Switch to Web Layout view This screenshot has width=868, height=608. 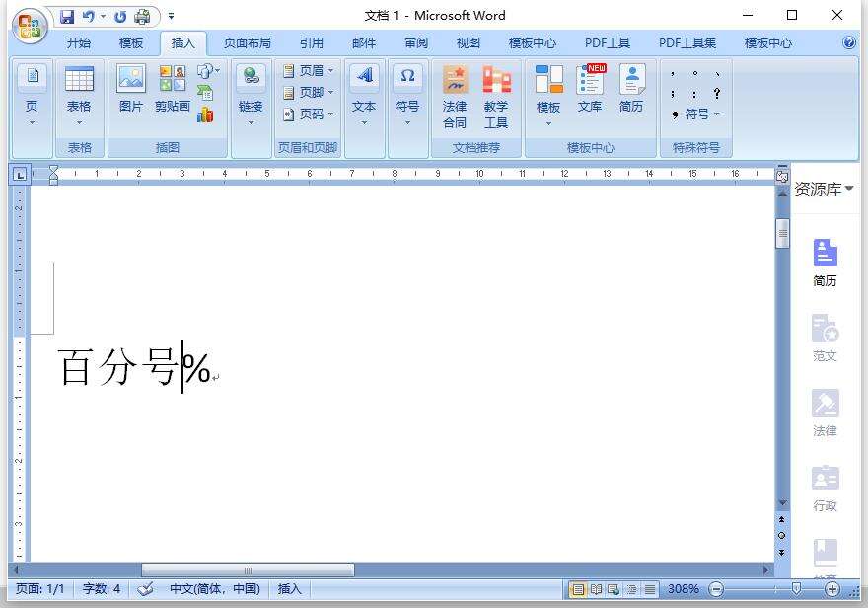click(x=614, y=589)
